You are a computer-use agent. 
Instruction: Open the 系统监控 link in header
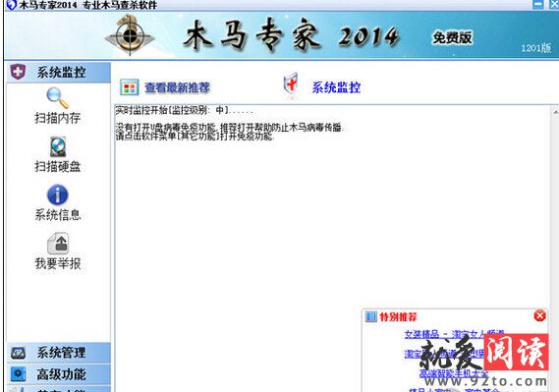pos(336,87)
